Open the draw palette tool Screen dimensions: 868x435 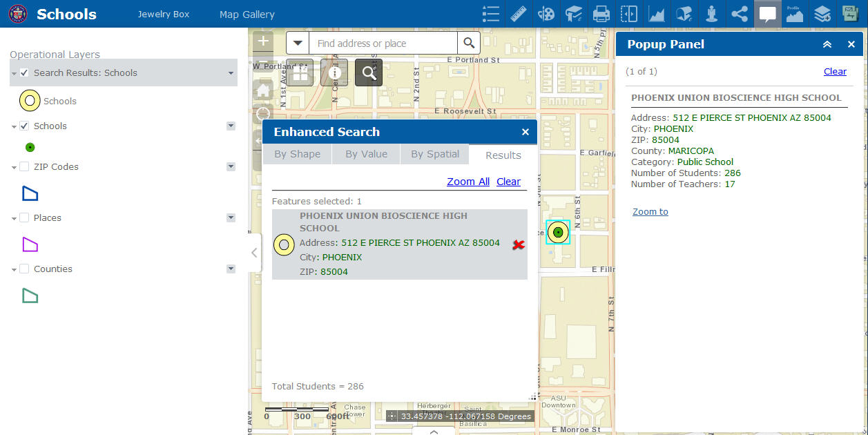(546, 14)
